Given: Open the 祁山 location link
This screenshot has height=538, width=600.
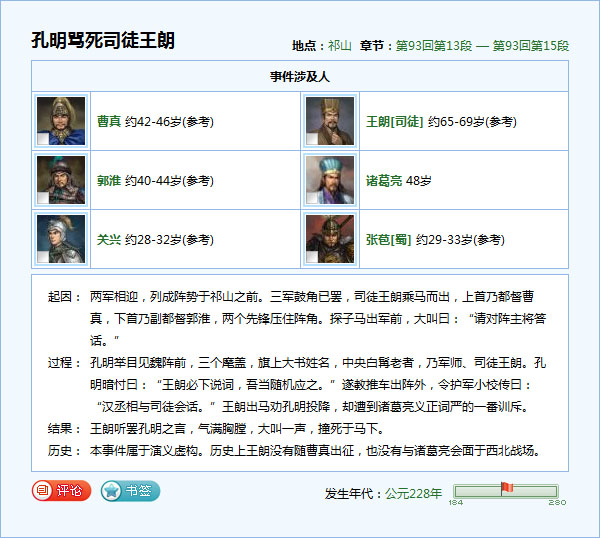Looking at the screenshot, I should 340,46.
